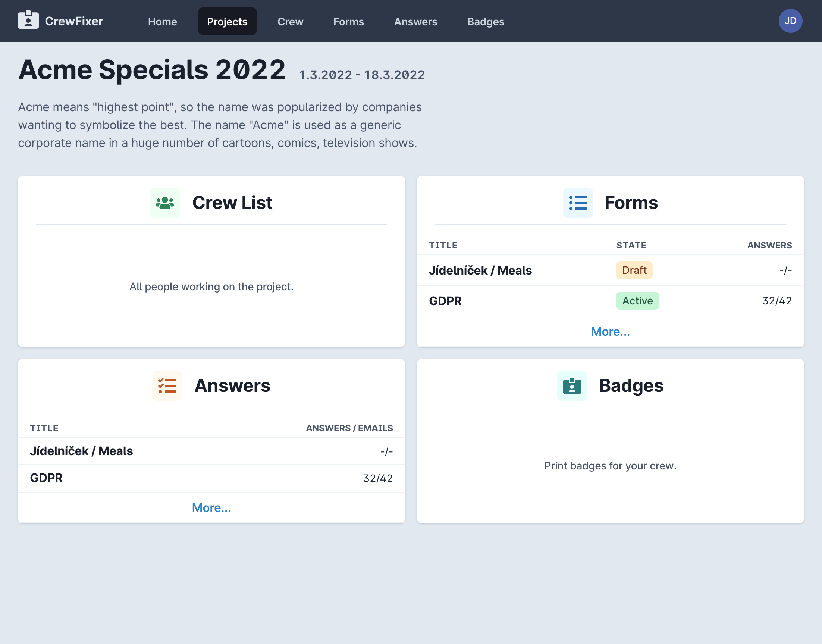Open the Forms navigation item
The height and width of the screenshot is (644, 822).
(x=348, y=22)
